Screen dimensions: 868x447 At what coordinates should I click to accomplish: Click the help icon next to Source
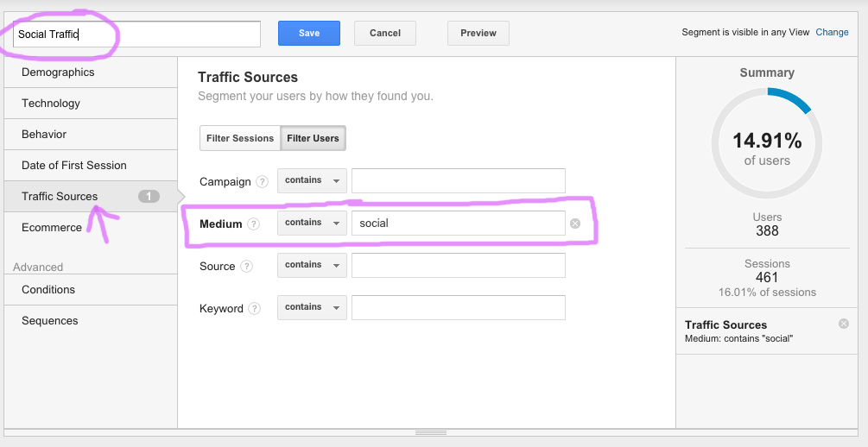click(246, 267)
